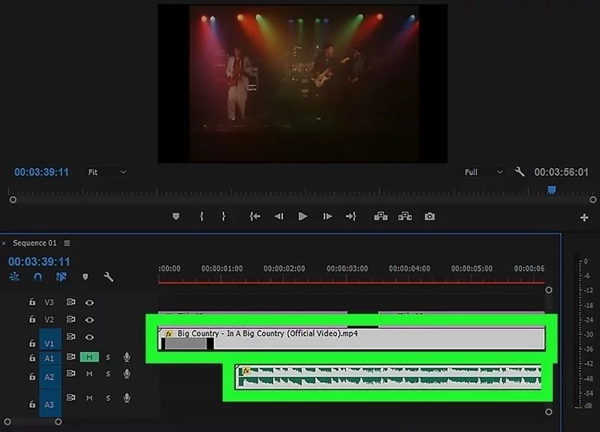Toggle Sync Lock on A3
600x432 pixels.
(x=71, y=398)
